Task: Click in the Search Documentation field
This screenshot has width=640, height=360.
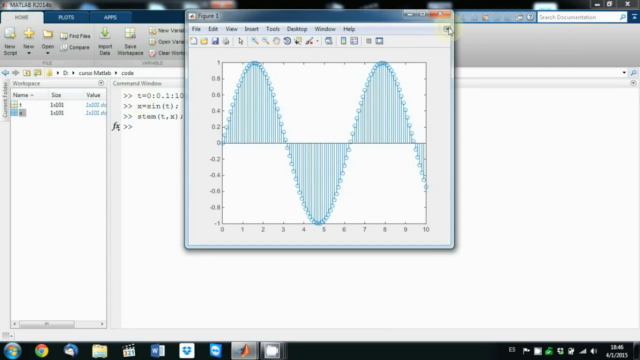Action: (x=579, y=17)
